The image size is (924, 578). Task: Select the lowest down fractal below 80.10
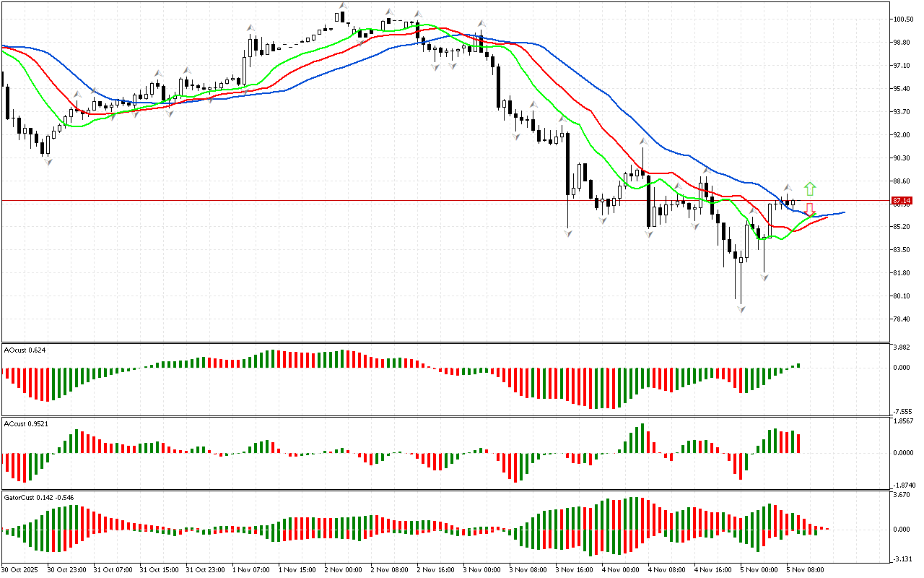[x=741, y=309]
